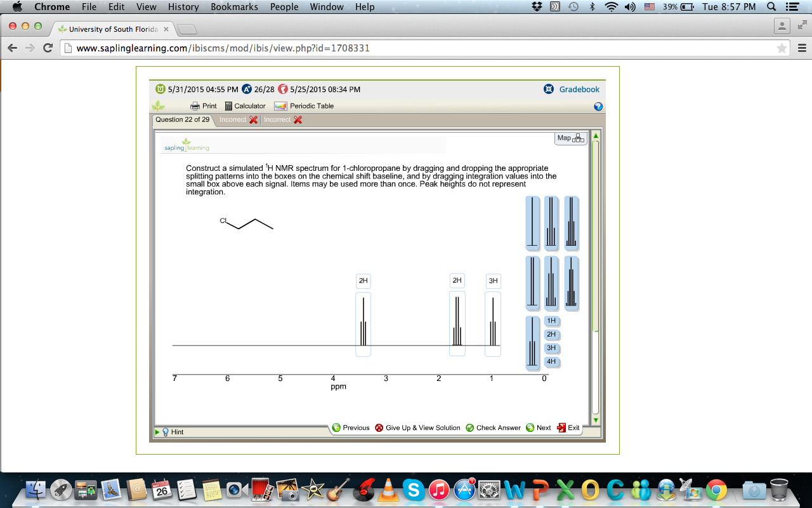
Task: Close the University of South Florida tab
Action: (x=166, y=29)
